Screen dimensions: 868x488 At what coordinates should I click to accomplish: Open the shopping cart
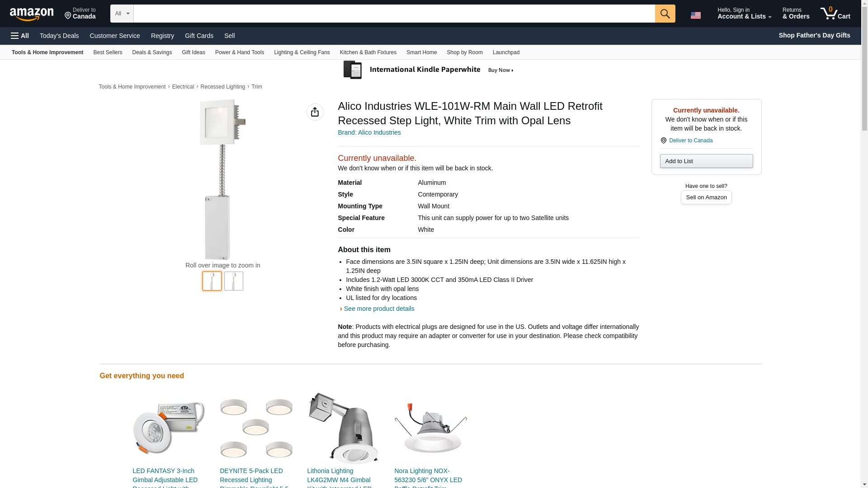point(835,14)
